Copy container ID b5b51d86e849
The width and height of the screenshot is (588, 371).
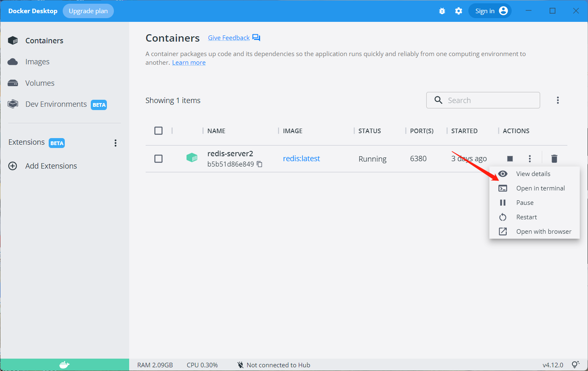[260, 164]
